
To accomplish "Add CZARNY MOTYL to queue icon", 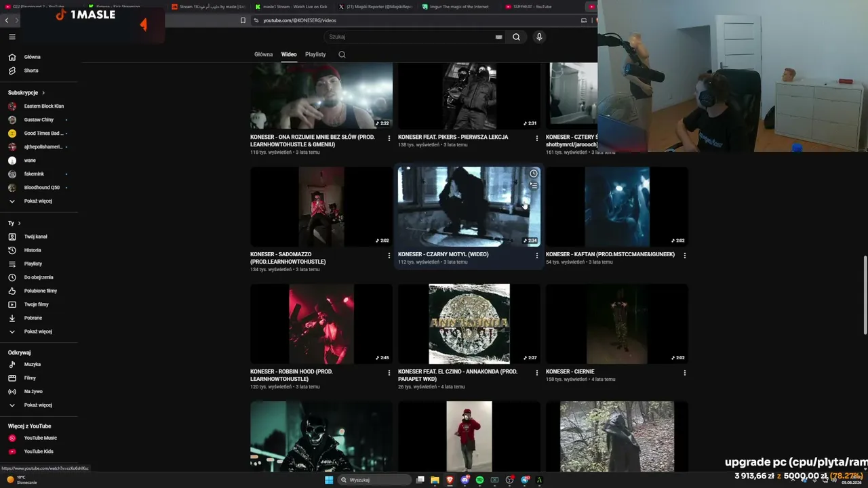I will 534,186.
